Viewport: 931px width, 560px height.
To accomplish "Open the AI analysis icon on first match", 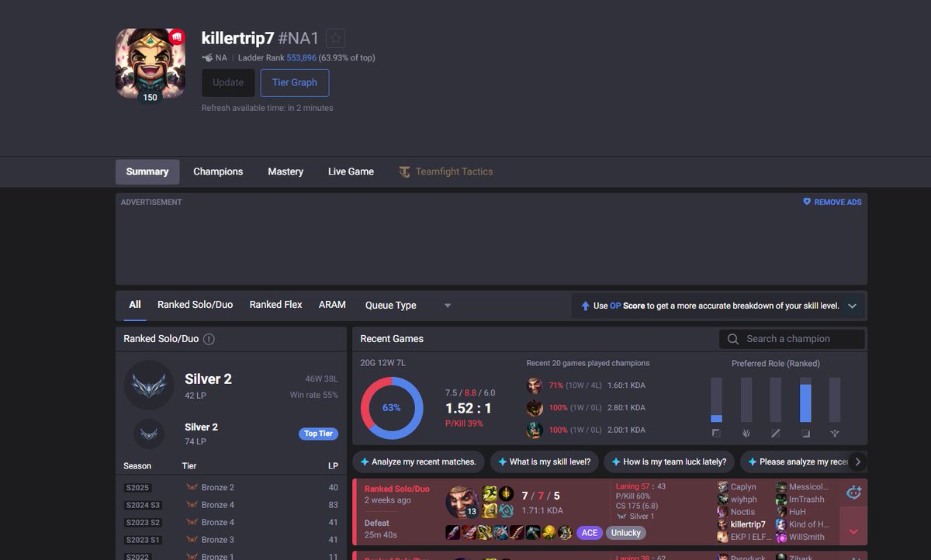I will click(853, 492).
